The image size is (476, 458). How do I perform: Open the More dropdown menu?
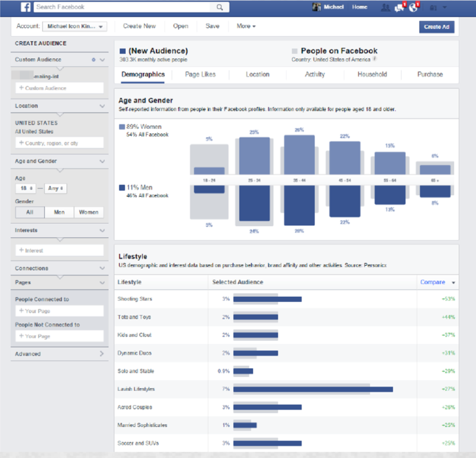[246, 27]
